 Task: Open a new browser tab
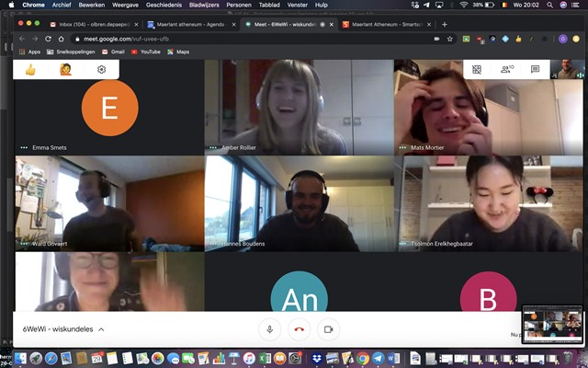coord(445,24)
